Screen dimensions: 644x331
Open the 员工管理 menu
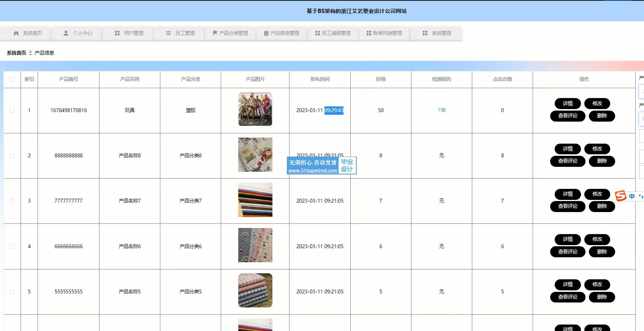[x=180, y=33]
